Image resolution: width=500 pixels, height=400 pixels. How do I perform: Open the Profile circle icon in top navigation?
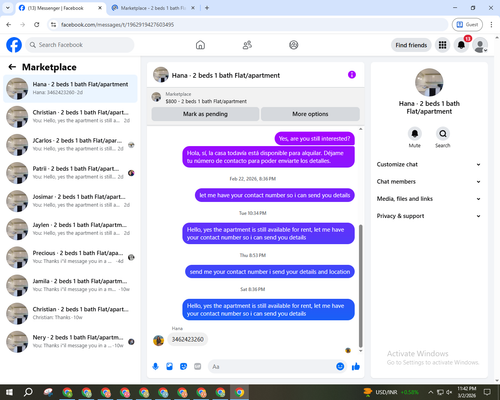pos(294,45)
